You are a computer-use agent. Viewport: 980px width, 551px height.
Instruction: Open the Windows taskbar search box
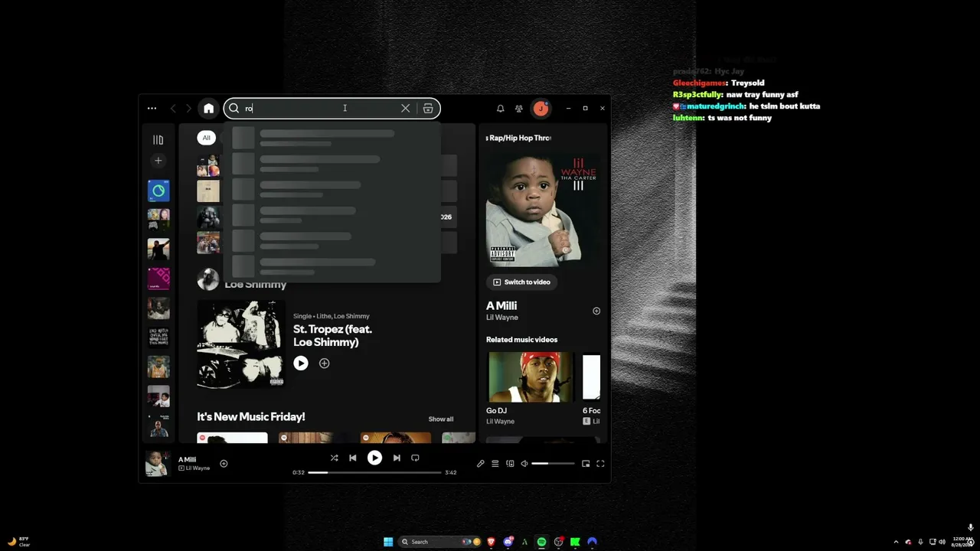tap(439, 542)
